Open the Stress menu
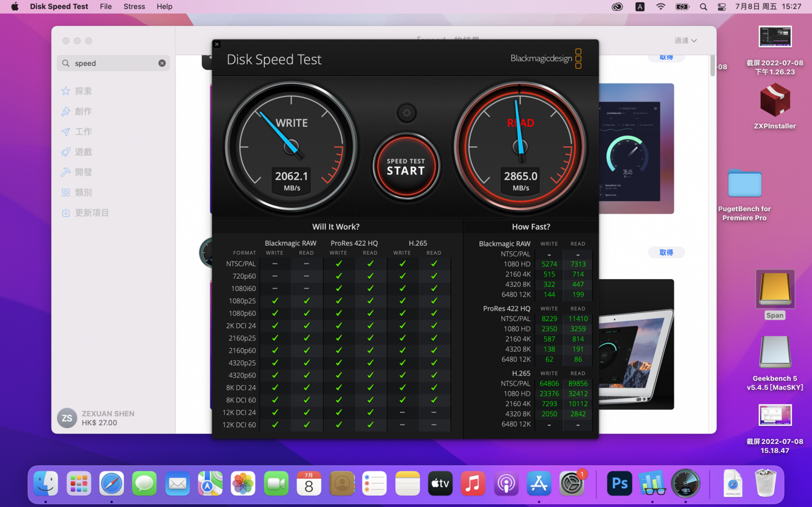 tap(134, 6)
